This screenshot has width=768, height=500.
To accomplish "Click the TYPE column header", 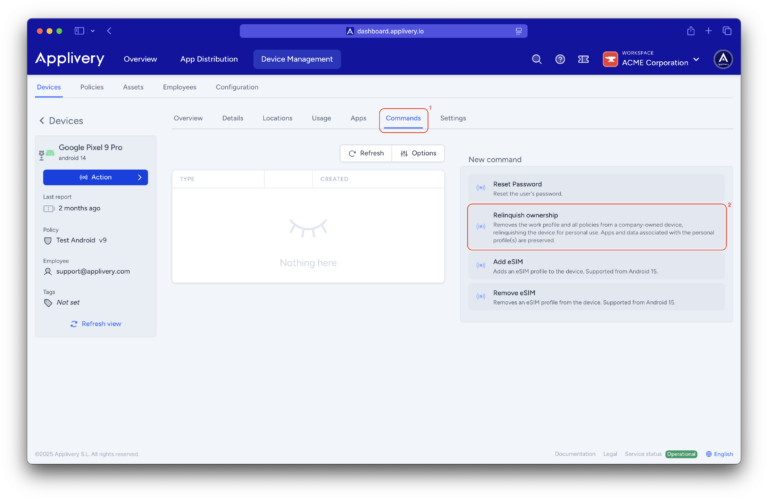I will pyautogui.click(x=187, y=179).
